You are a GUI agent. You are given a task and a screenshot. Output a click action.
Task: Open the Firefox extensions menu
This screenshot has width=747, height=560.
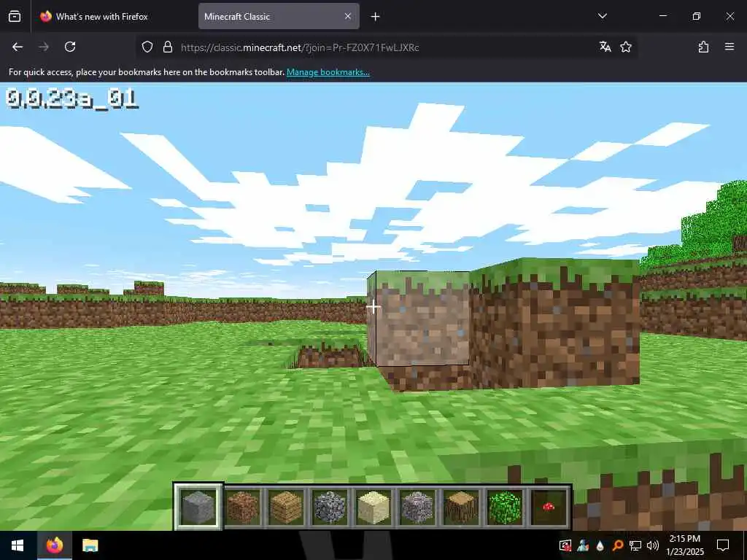tap(703, 47)
